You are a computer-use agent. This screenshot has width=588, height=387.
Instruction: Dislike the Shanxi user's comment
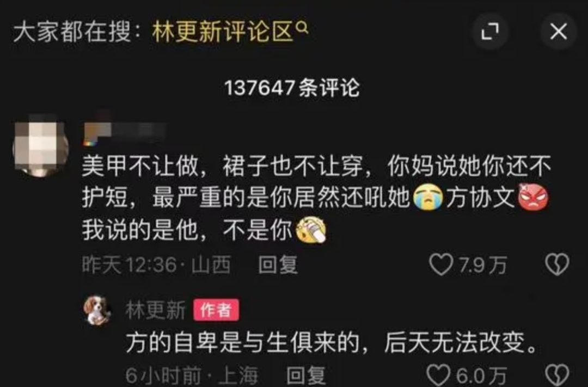coord(557,265)
